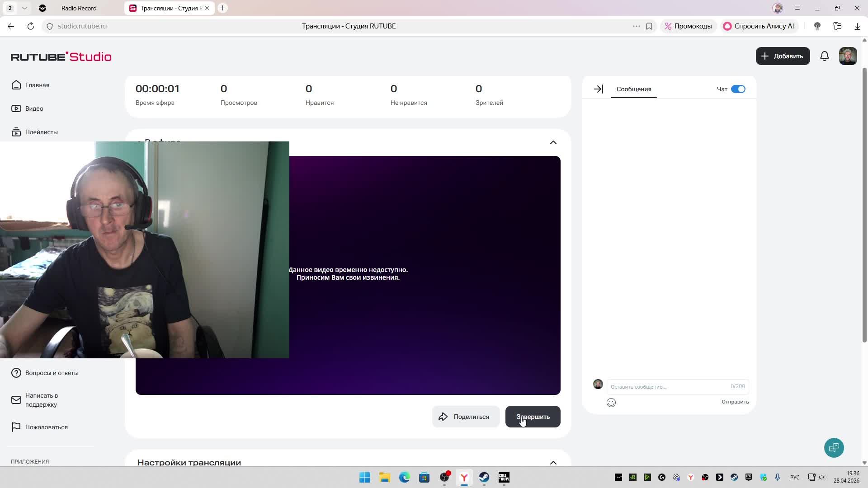Open the notifications bell icon

point(824,56)
